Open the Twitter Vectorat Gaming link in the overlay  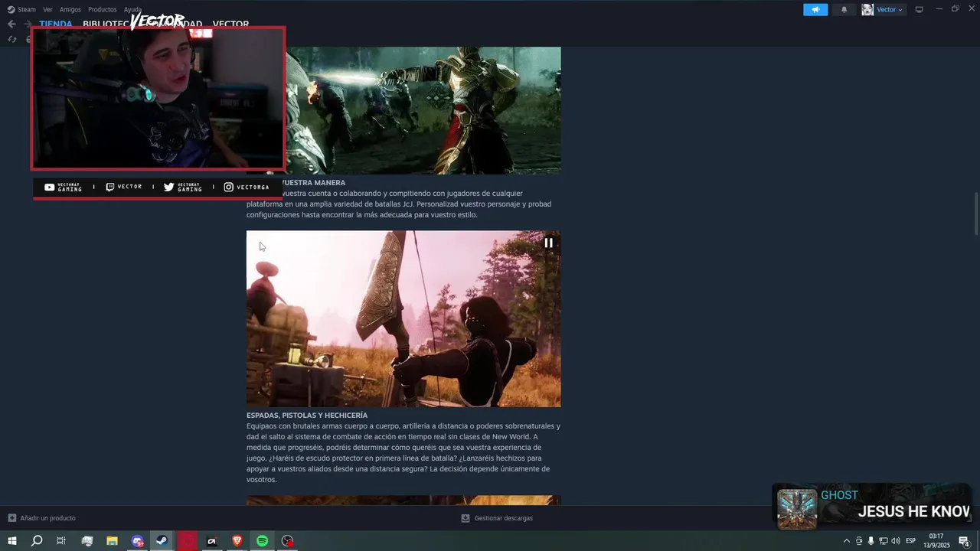pyautogui.click(x=182, y=187)
